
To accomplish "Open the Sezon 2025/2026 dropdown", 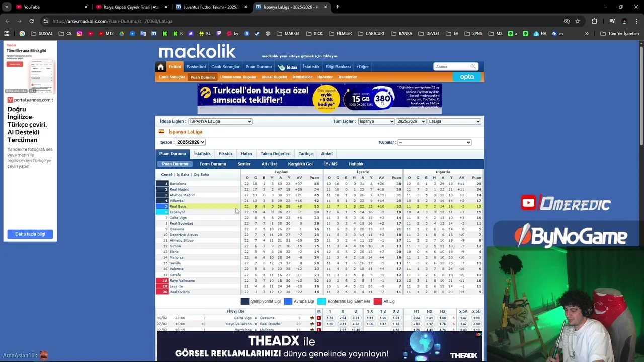I will [190, 142].
